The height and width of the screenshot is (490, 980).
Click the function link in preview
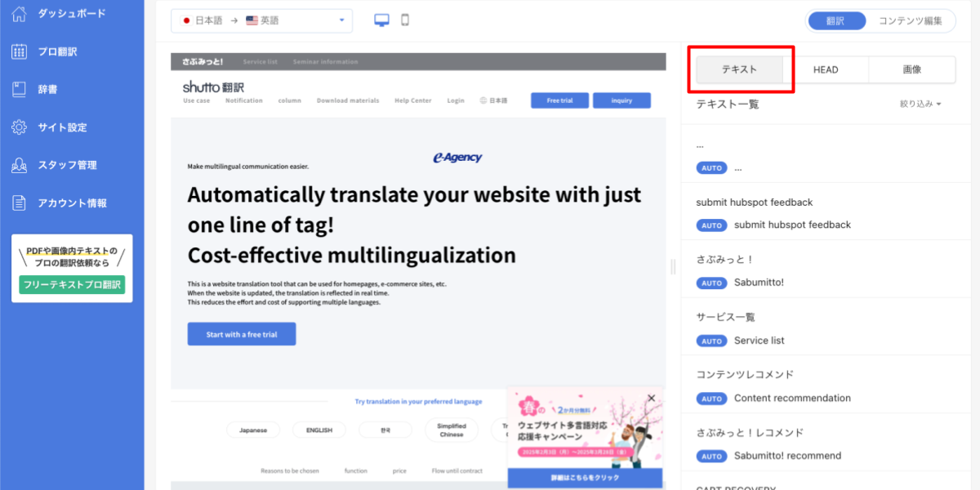coord(356,471)
